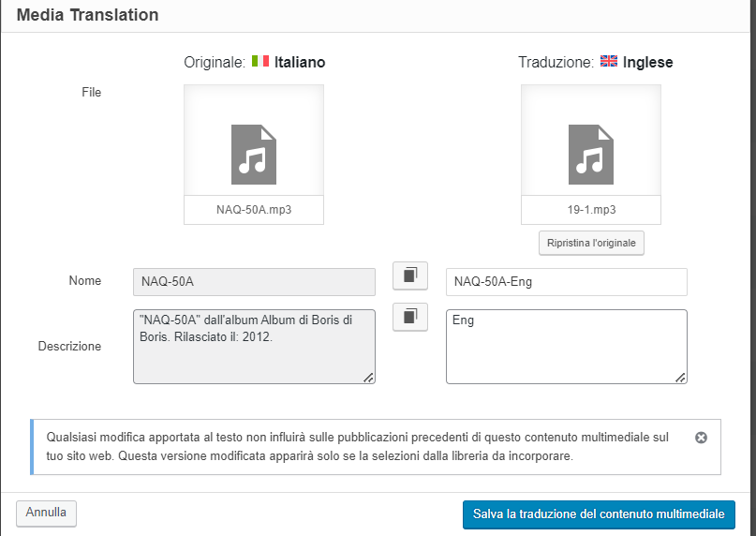This screenshot has width=756, height=536.
Task: Copy original name to translation field
Action: click(409, 275)
